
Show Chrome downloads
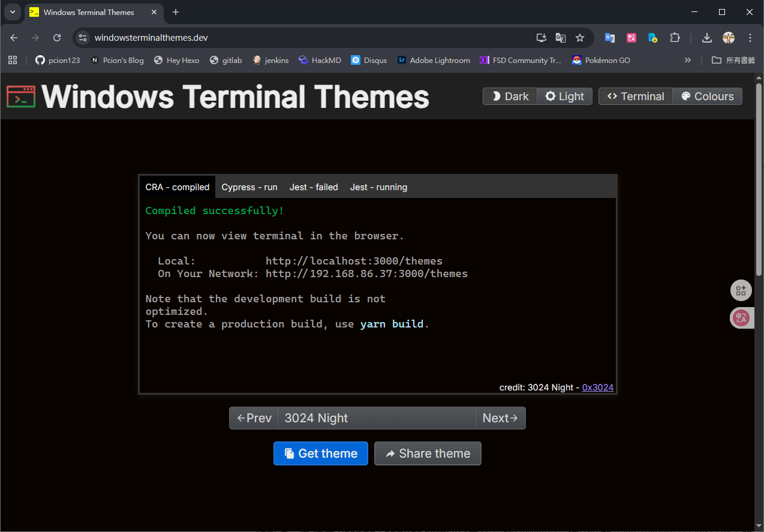click(707, 38)
